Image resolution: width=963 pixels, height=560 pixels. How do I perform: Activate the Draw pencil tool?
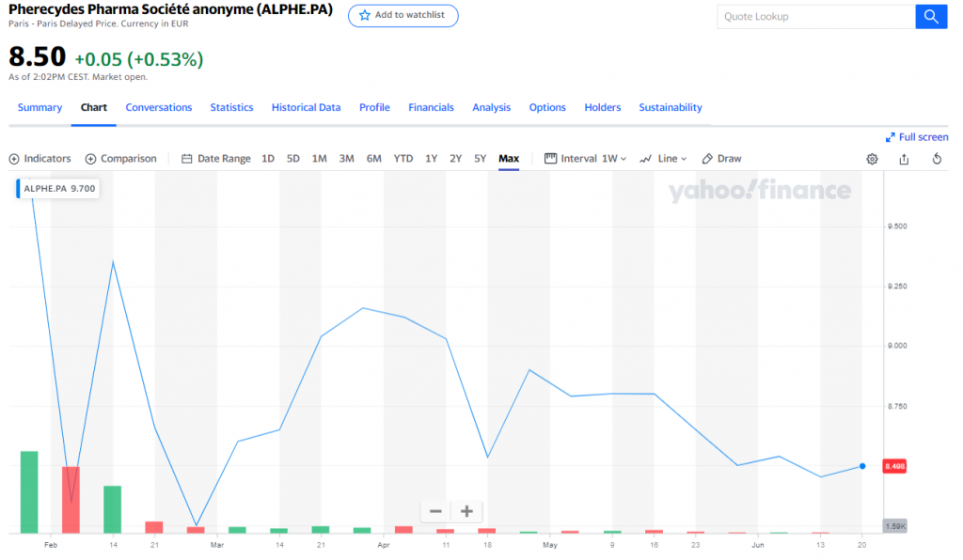[x=721, y=159]
